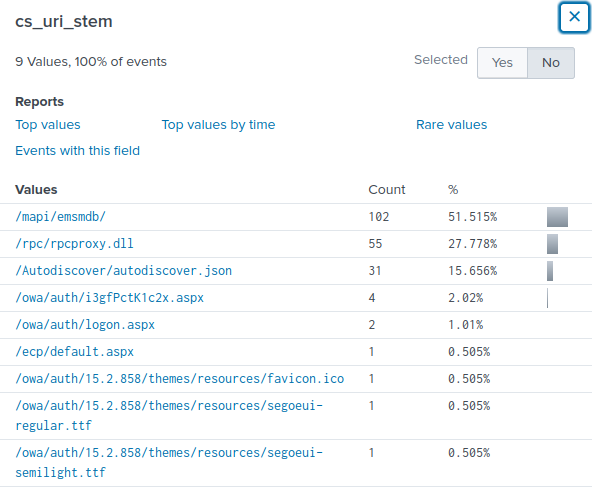
Task: Select the segoeui-regular.ttf value
Action: point(169,416)
